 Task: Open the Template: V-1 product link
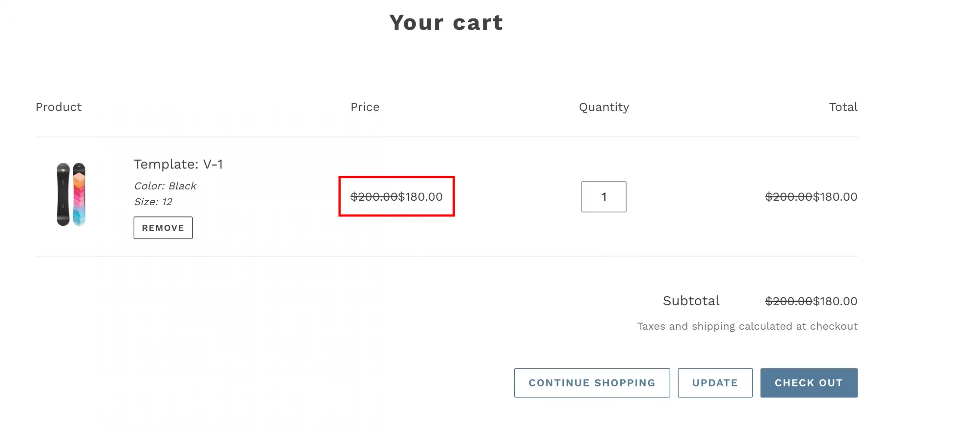pos(178,164)
